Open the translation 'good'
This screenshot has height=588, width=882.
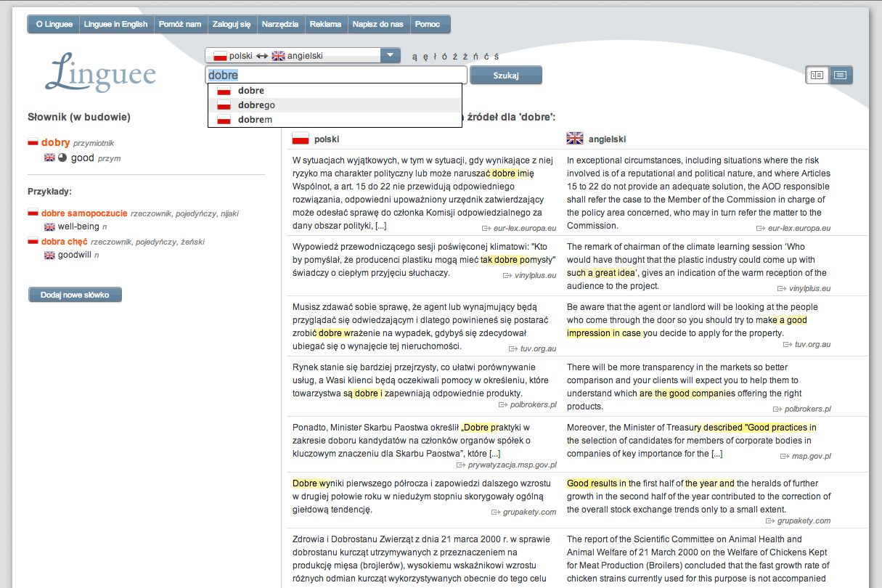[x=83, y=158]
